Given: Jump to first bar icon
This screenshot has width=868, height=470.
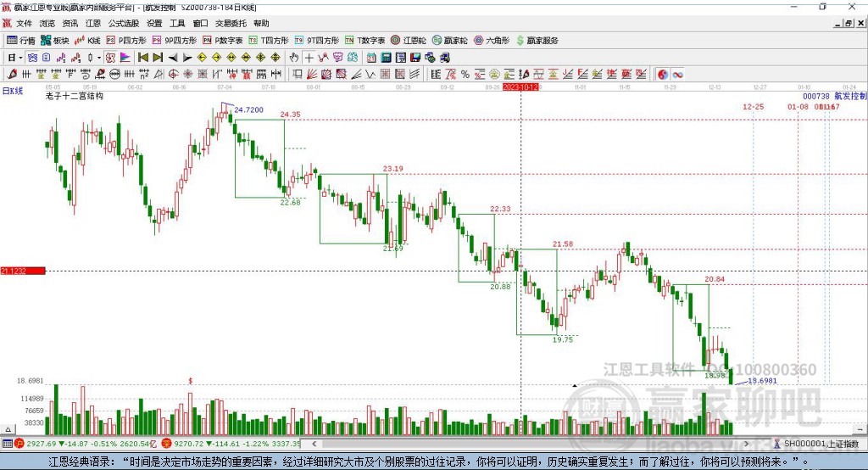Looking at the screenshot, I should coord(142,58).
